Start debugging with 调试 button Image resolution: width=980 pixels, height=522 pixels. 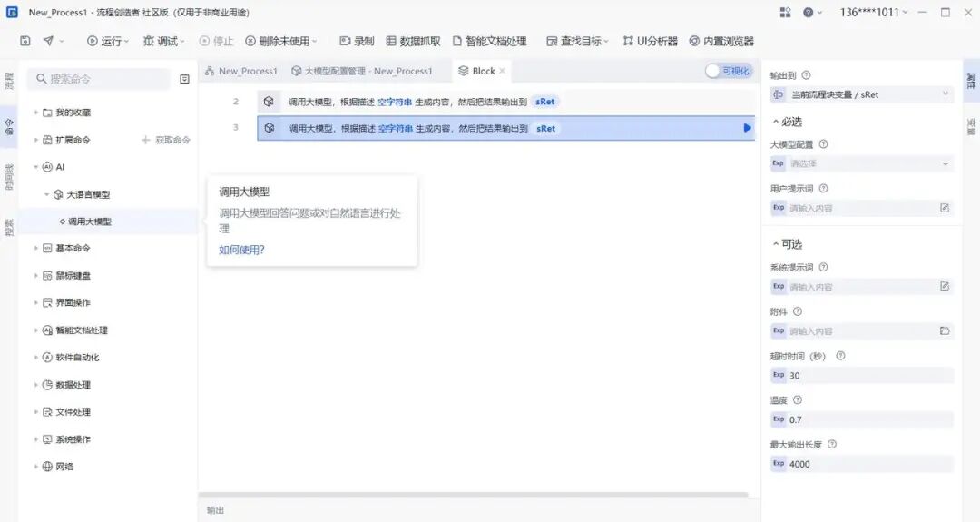click(163, 41)
